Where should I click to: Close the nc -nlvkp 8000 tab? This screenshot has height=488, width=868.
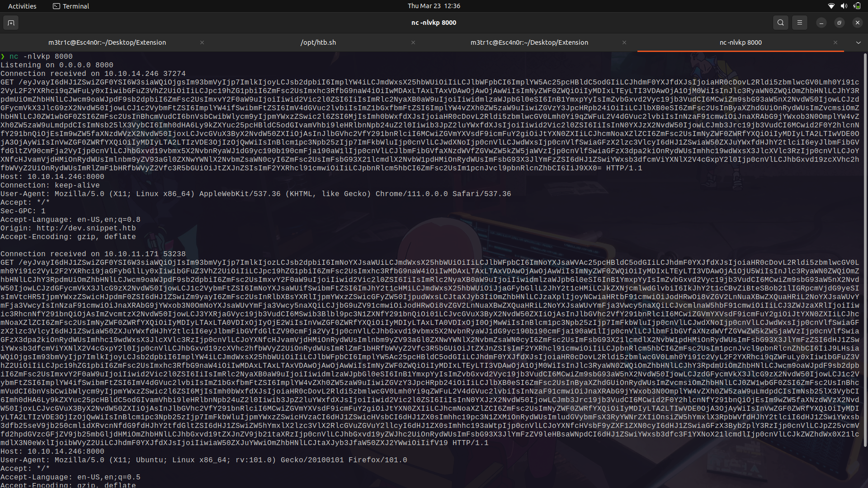835,42
